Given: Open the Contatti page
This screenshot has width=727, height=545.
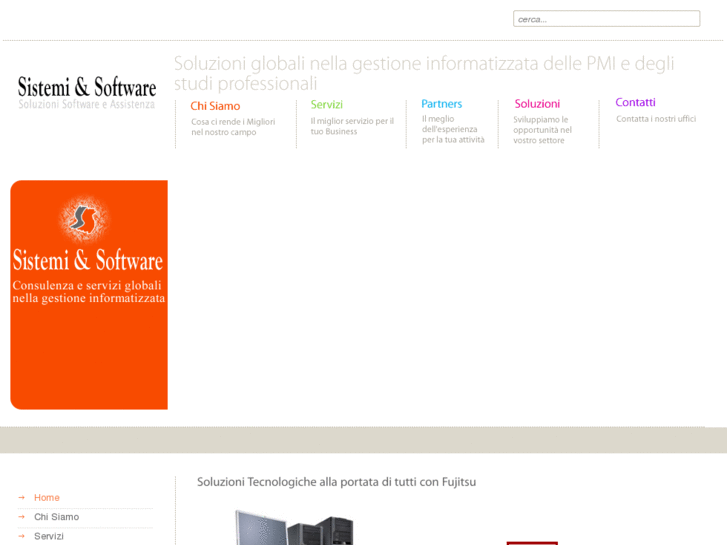Looking at the screenshot, I should point(635,102).
